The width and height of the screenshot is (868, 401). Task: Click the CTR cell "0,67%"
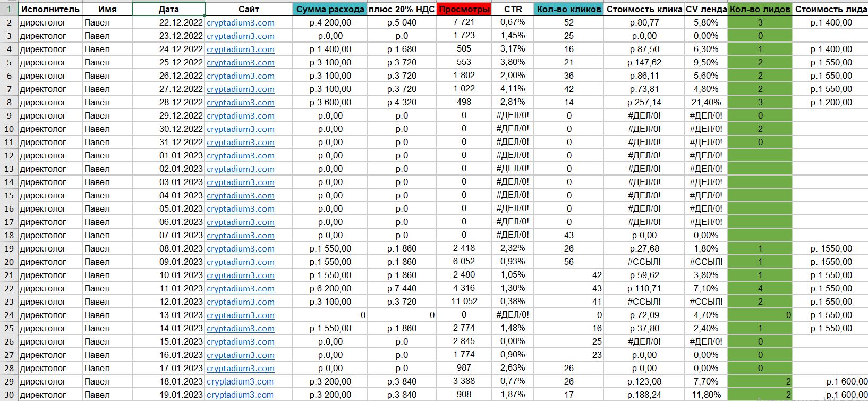click(x=513, y=22)
